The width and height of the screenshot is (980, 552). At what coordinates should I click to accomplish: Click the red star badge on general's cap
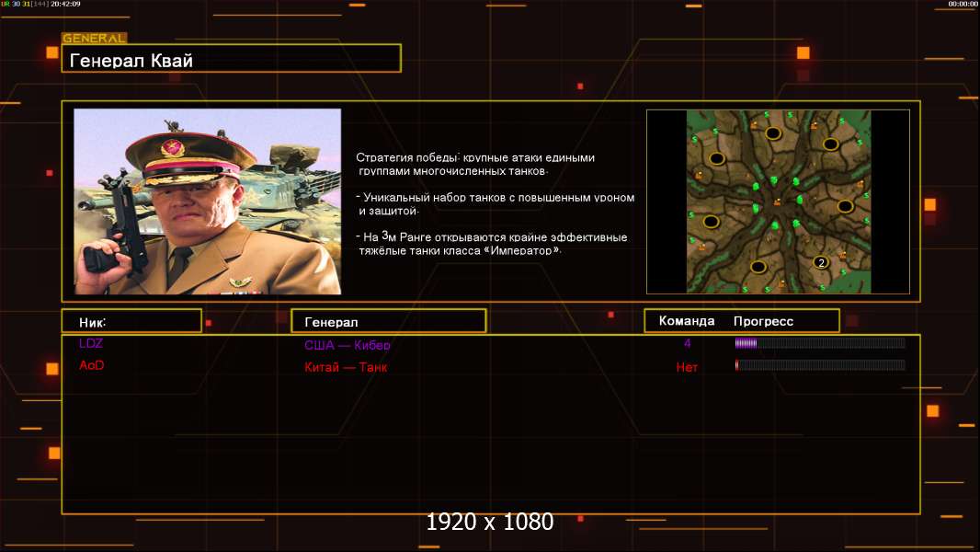[171, 148]
